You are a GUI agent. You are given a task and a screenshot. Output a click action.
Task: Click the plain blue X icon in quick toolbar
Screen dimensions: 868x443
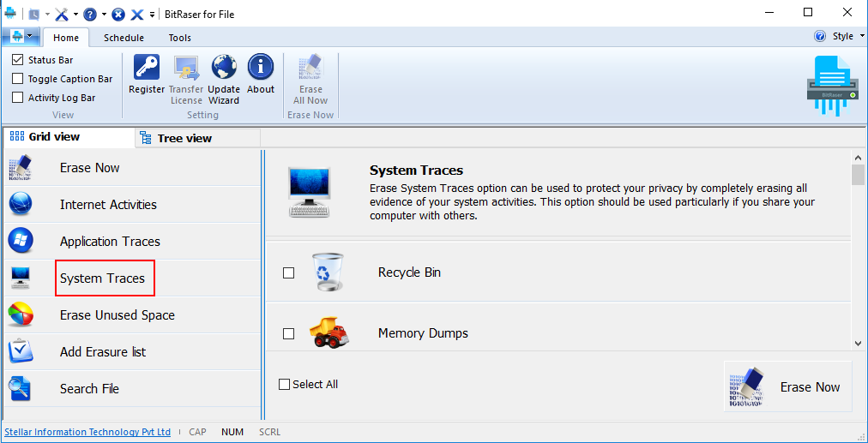136,15
